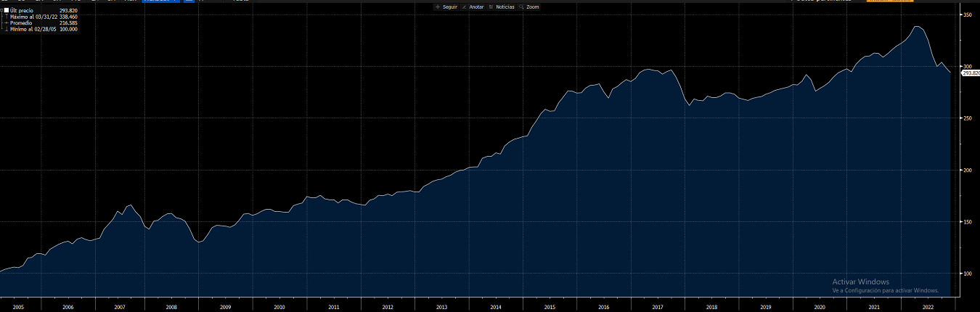The image size is (980, 312).
Task: Click the 250 label on the price axis
Action: [x=966, y=118]
